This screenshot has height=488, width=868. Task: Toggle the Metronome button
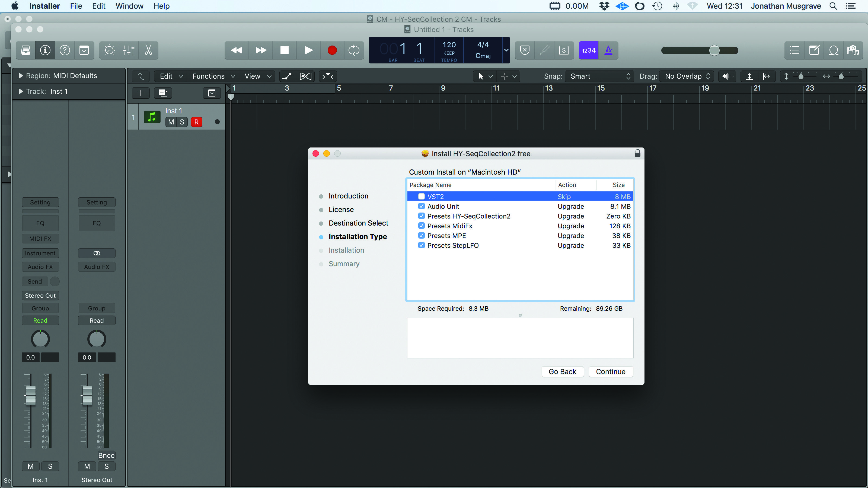click(608, 50)
